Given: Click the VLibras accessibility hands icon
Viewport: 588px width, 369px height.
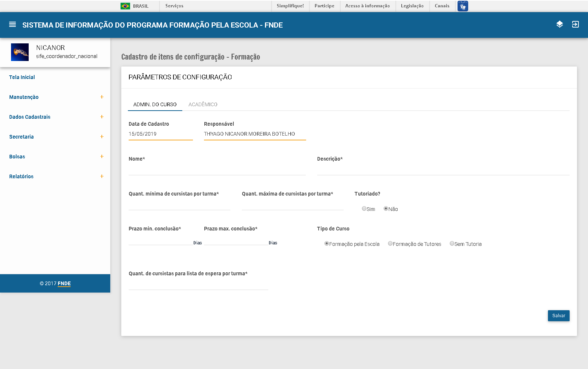Looking at the screenshot, I should [463, 6].
